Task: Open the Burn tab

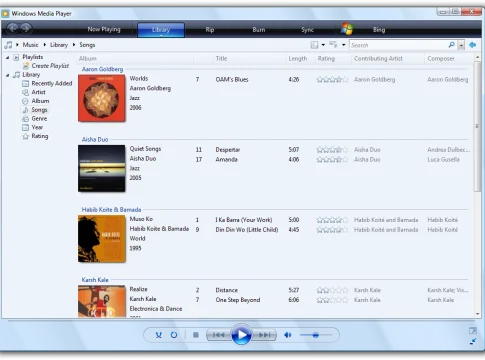Action: point(259,30)
